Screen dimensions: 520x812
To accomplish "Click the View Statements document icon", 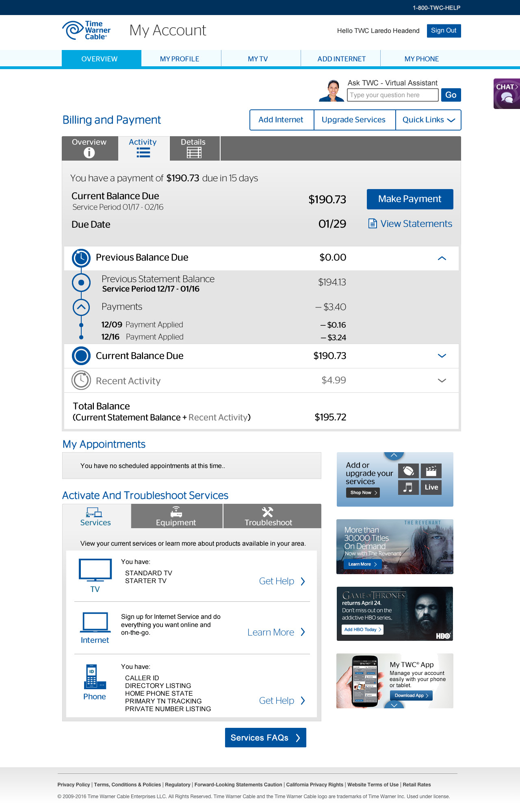I will click(x=372, y=224).
